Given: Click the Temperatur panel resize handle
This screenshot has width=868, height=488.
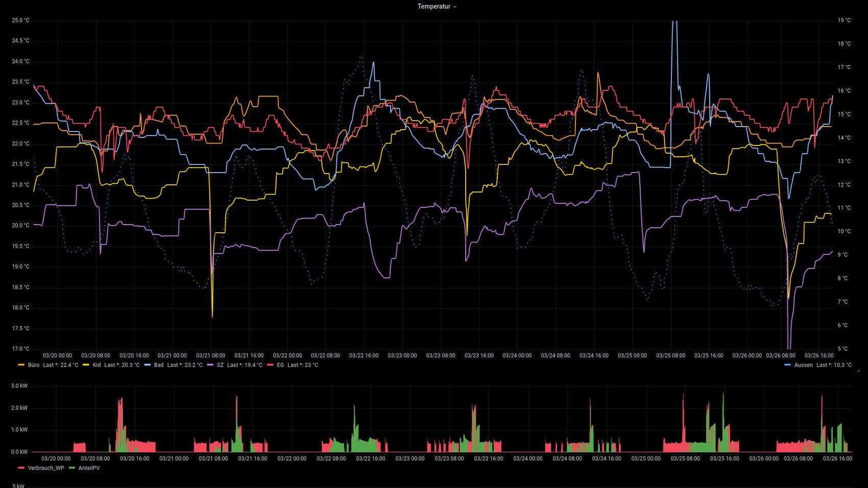Looking at the screenshot, I should 858,371.
